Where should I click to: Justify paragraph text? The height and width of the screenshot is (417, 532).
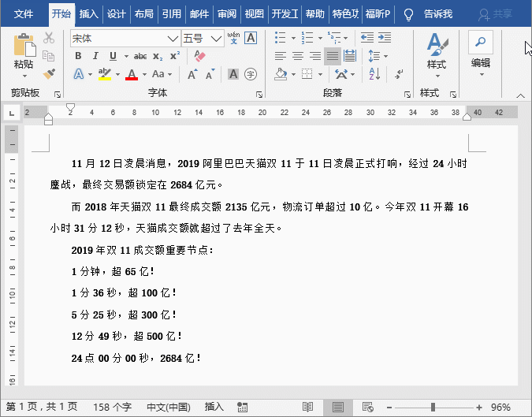point(332,56)
